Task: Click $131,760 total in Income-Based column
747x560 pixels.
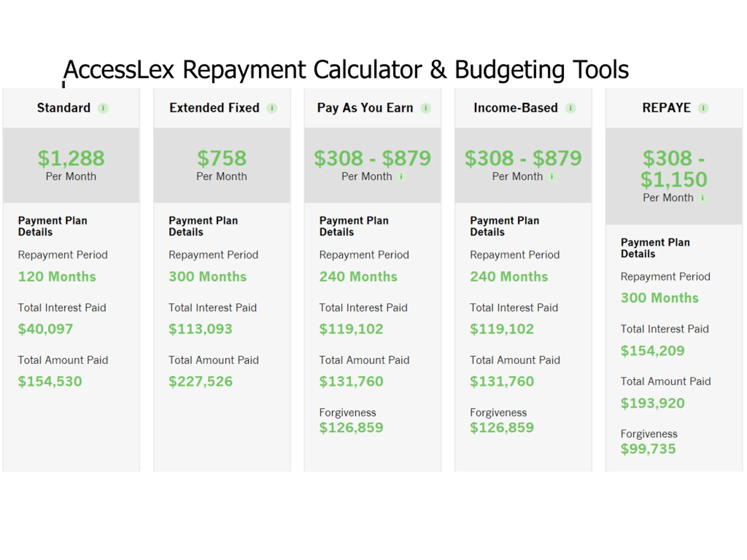Action: [x=502, y=382]
